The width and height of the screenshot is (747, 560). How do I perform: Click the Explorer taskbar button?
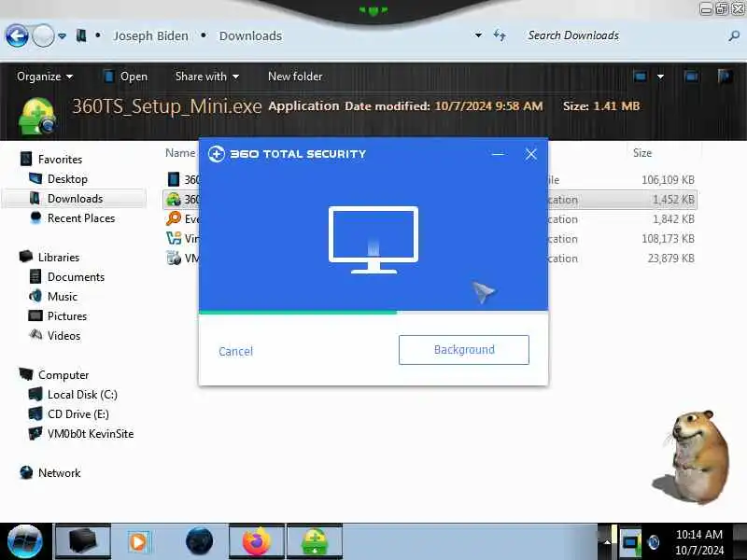click(x=83, y=541)
